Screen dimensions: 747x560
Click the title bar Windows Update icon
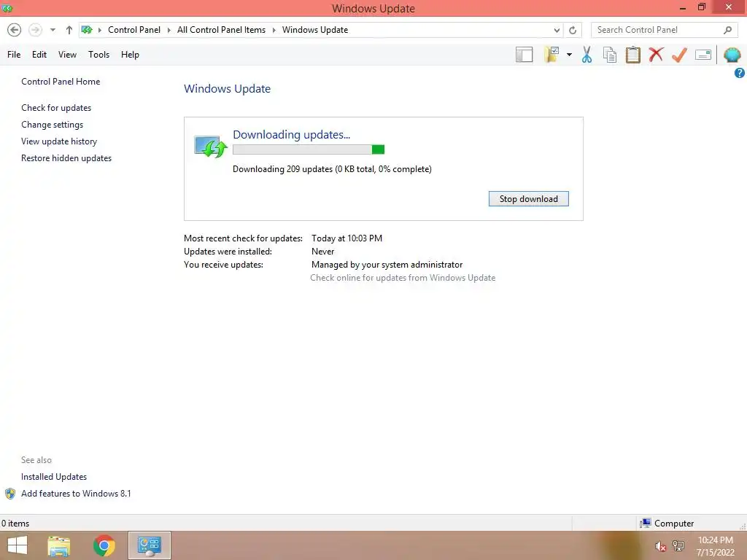pos(7,8)
